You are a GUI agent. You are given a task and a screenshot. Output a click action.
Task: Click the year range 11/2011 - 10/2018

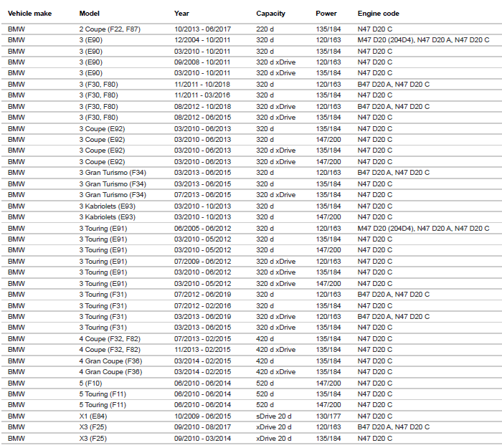coord(202,84)
